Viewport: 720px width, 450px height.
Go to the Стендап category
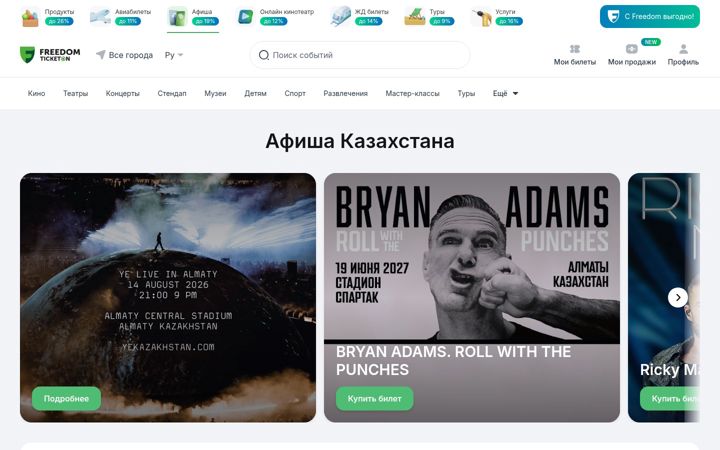pyautogui.click(x=172, y=93)
